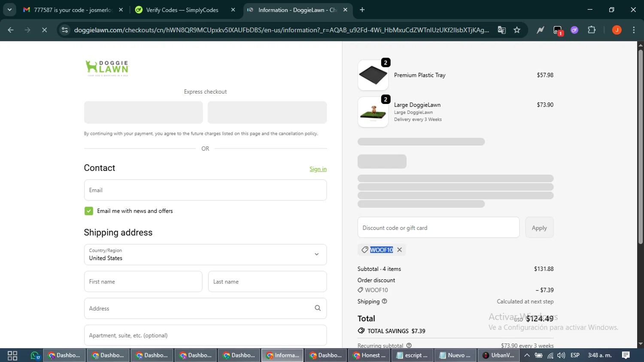Open a new browser tab
The width and height of the screenshot is (644, 362).
click(x=362, y=10)
